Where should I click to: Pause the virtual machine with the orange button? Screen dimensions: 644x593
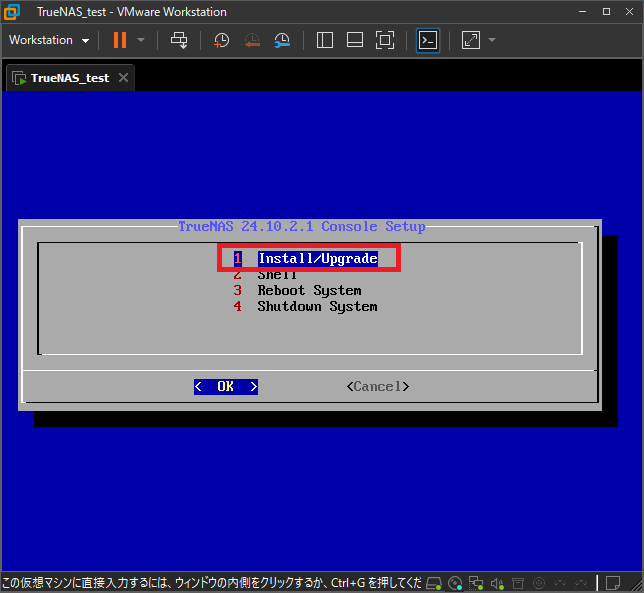(x=120, y=40)
